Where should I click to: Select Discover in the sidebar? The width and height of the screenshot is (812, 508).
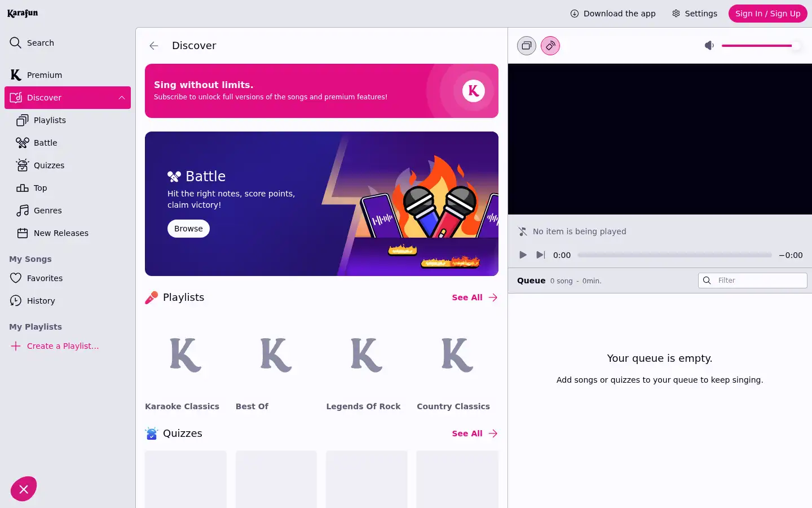click(68, 98)
